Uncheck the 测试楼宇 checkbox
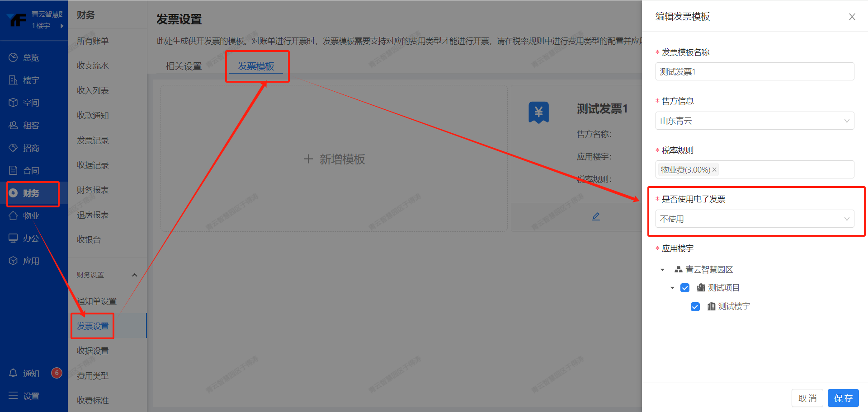Image resolution: width=868 pixels, height=412 pixels. click(x=695, y=307)
